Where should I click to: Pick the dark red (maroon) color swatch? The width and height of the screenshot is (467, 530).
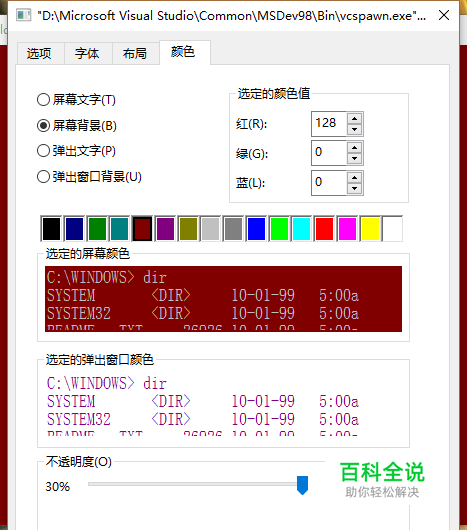(142, 229)
